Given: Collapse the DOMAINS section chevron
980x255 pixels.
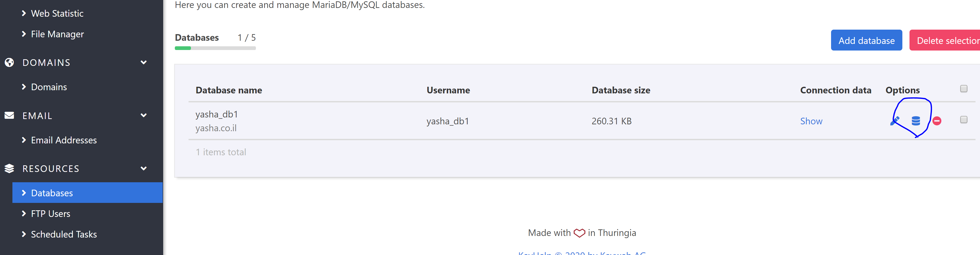Looking at the screenshot, I should [x=143, y=62].
